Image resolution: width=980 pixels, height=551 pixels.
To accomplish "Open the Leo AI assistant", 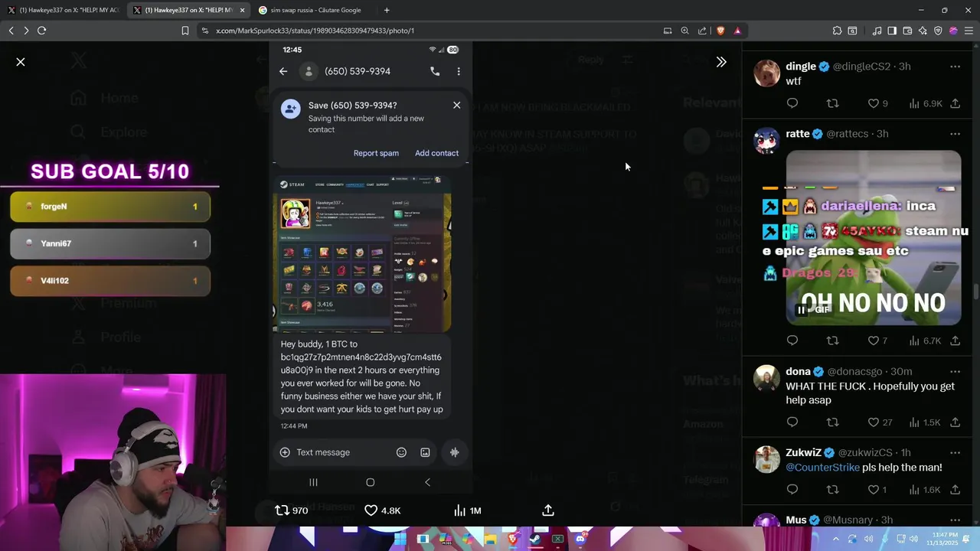I will pos(923,31).
